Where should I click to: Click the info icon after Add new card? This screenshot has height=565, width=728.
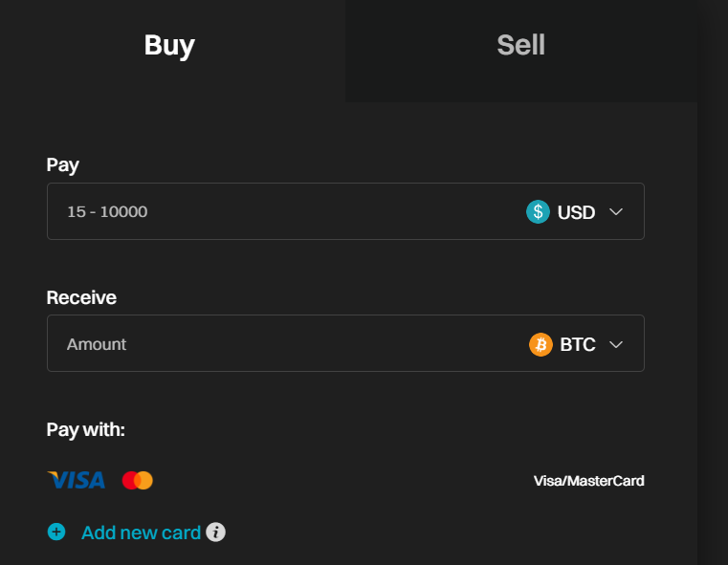pos(216,532)
